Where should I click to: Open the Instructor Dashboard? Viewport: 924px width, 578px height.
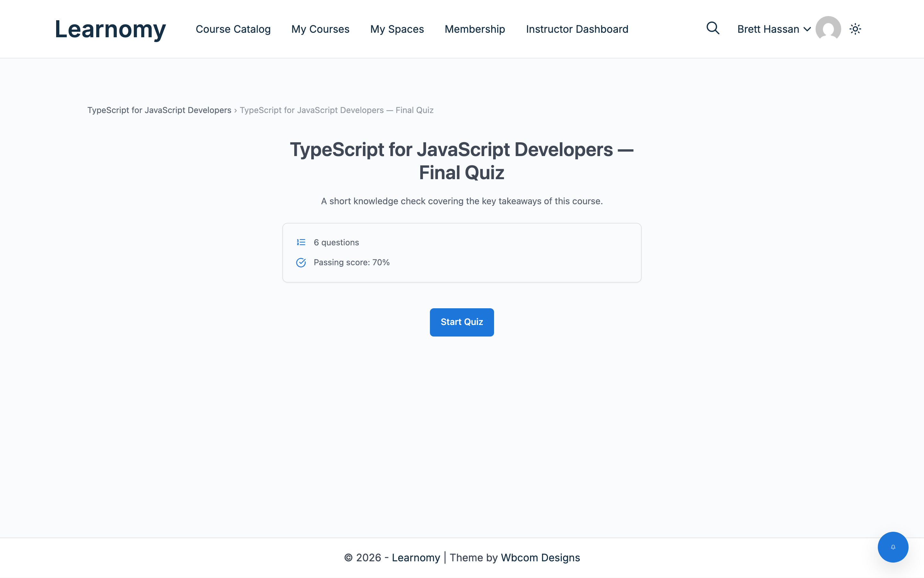[x=577, y=29]
